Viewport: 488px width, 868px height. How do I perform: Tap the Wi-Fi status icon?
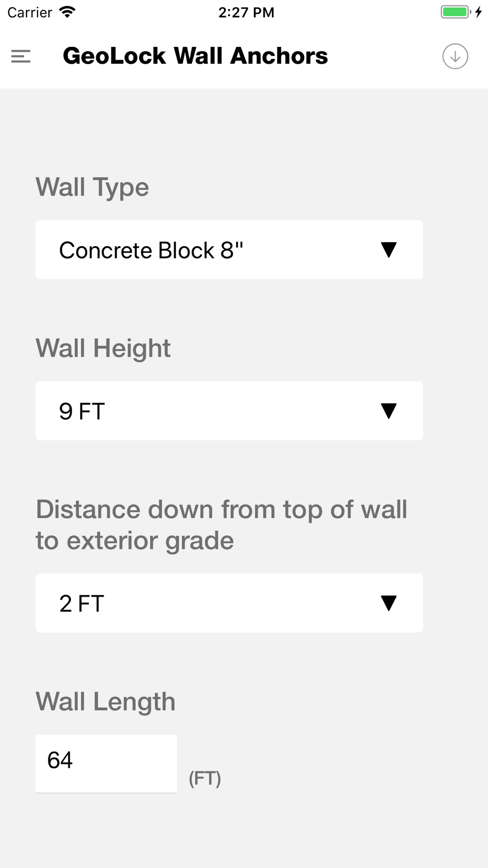[x=67, y=12]
